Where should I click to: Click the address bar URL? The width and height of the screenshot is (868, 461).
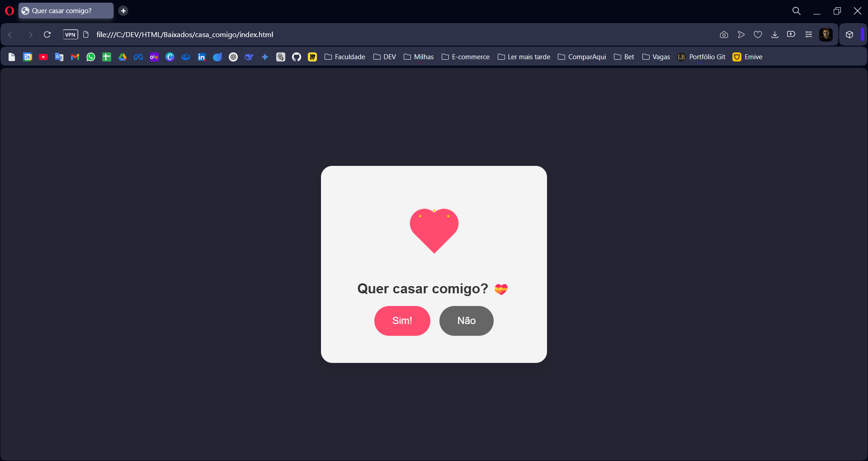coord(185,35)
